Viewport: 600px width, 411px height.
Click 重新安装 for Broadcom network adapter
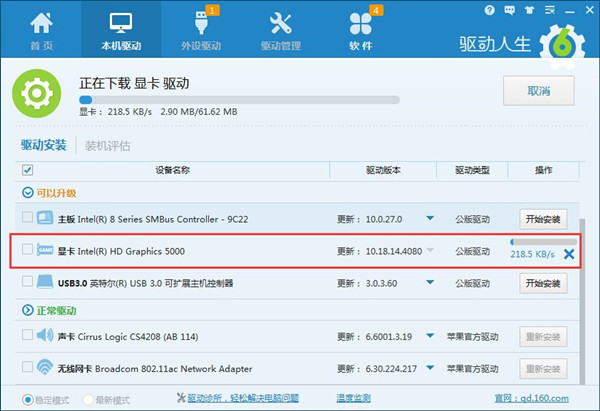[x=543, y=369]
